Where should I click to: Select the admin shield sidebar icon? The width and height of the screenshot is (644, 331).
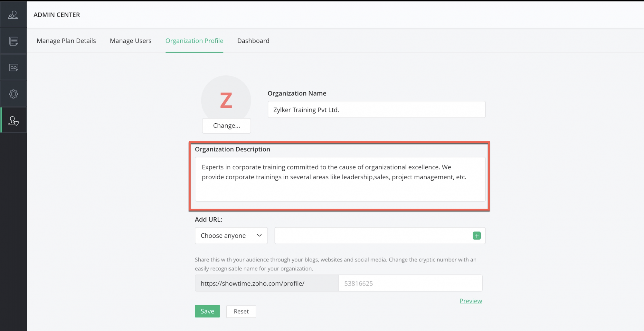pos(13,121)
